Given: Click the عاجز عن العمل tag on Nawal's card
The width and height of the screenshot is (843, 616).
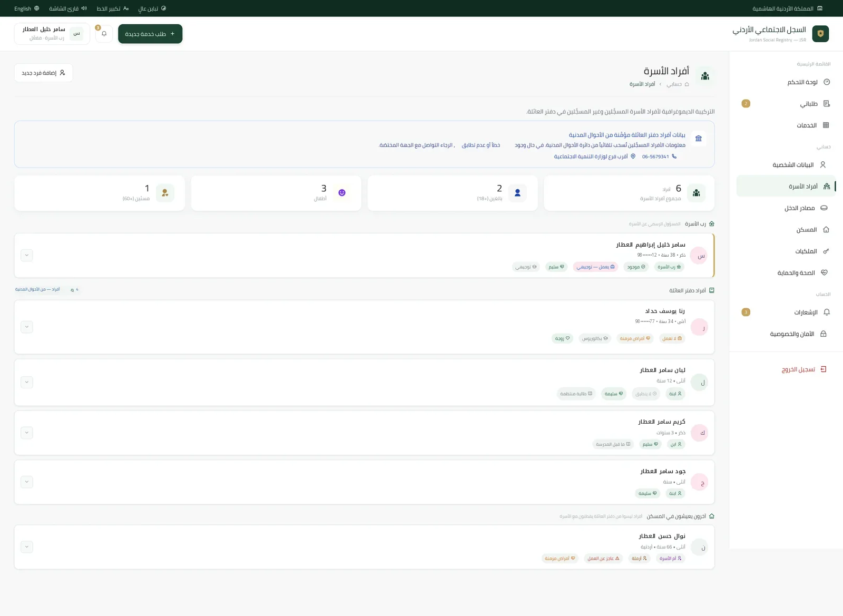Looking at the screenshot, I should tap(604, 559).
